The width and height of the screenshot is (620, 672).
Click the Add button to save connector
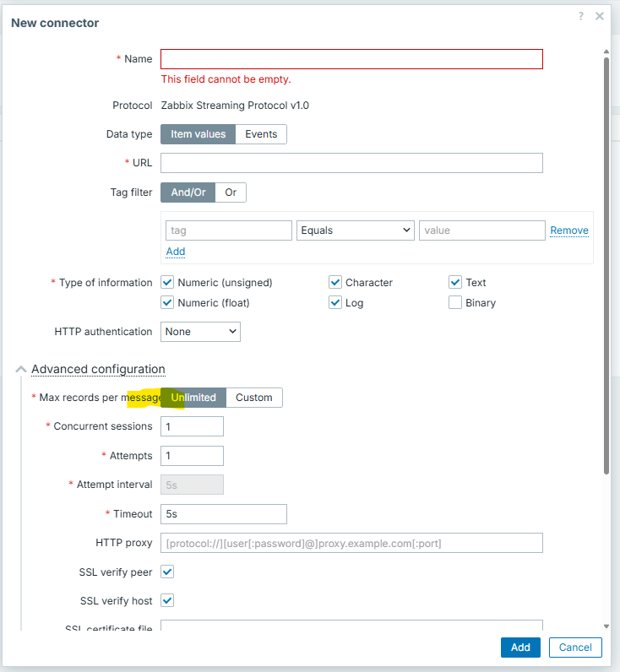520,648
